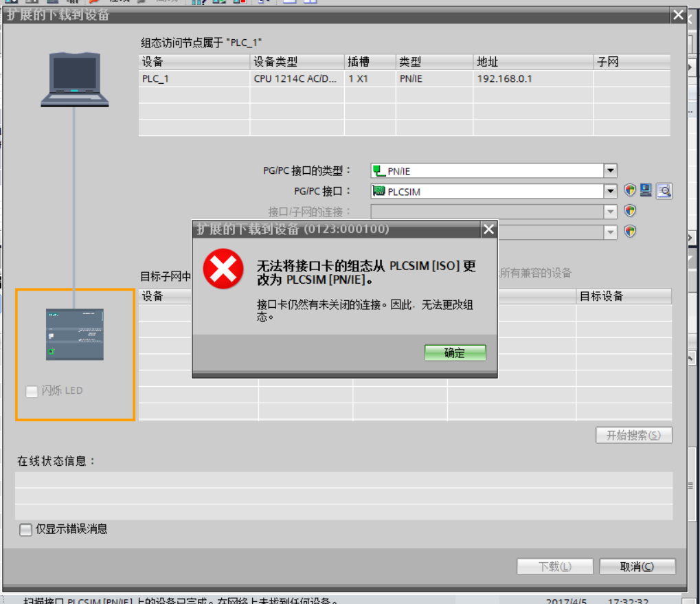Click the 确定 button in error dialog
This screenshot has height=604, width=700.
pyautogui.click(x=455, y=353)
